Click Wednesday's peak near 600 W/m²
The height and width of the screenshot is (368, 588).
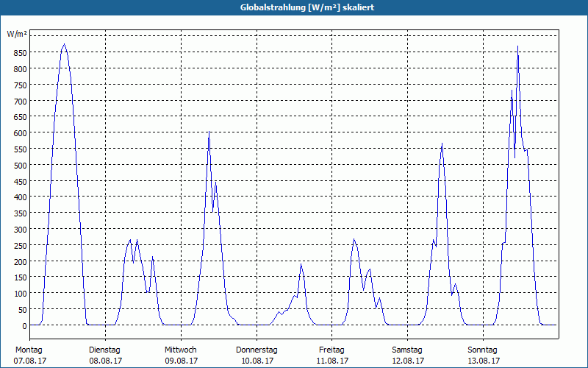(x=209, y=132)
